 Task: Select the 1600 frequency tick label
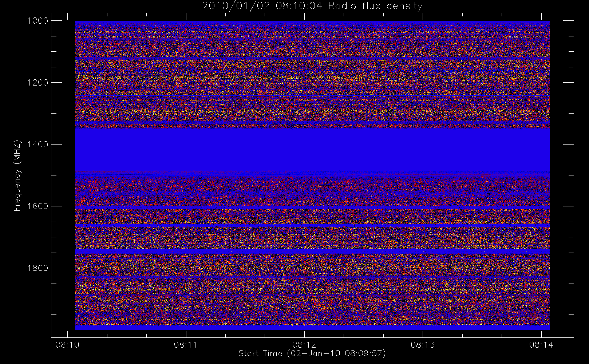[x=38, y=206]
